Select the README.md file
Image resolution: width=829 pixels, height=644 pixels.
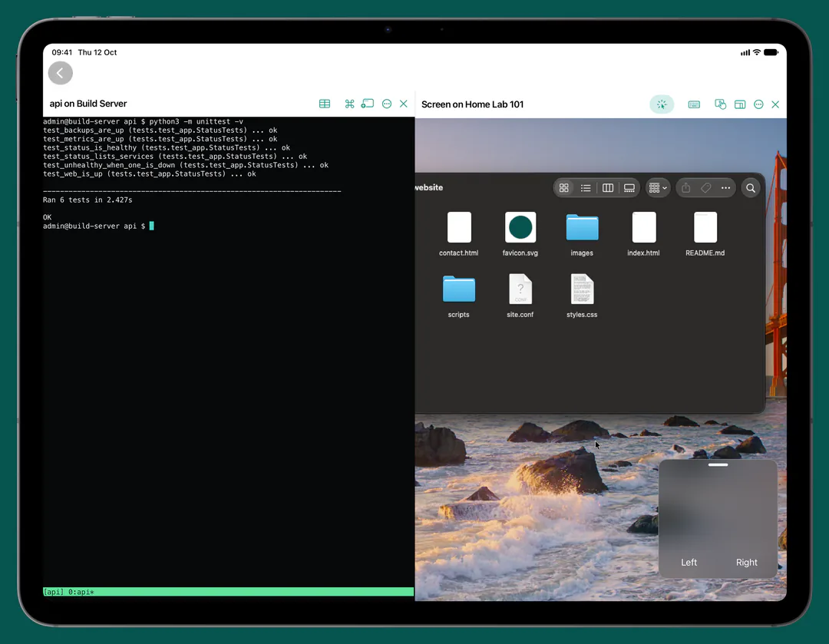pos(705,234)
